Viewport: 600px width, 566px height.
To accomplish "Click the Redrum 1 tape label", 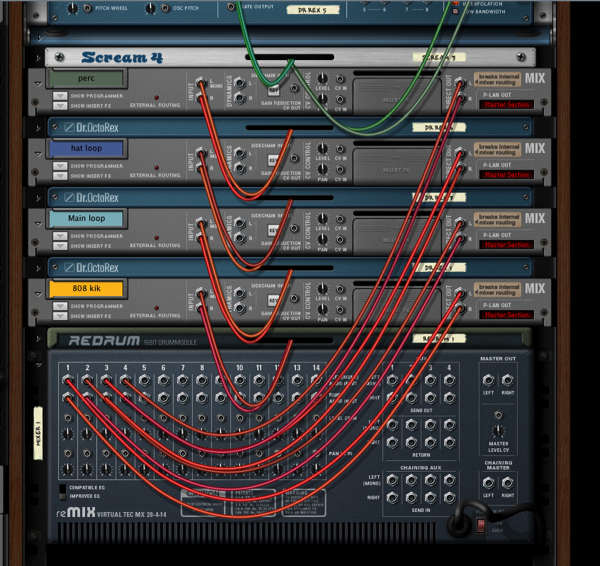I will click(439, 338).
